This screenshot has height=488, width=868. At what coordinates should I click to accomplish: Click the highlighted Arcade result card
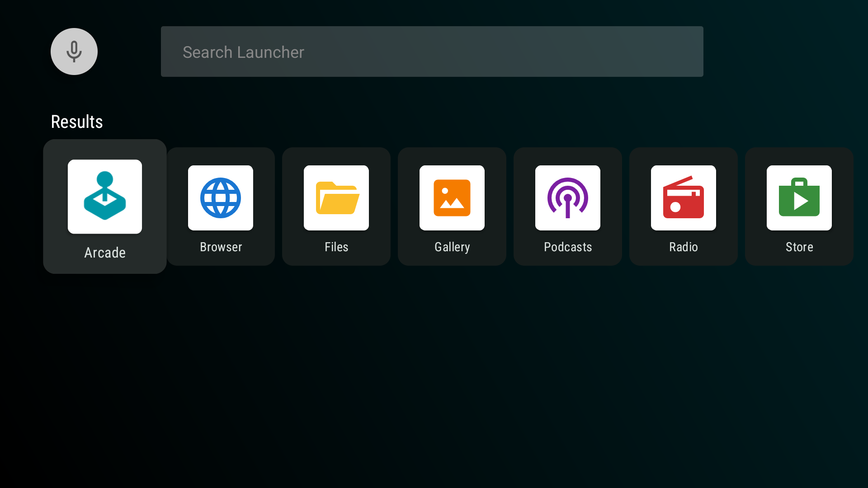click(x=105, y=206)
